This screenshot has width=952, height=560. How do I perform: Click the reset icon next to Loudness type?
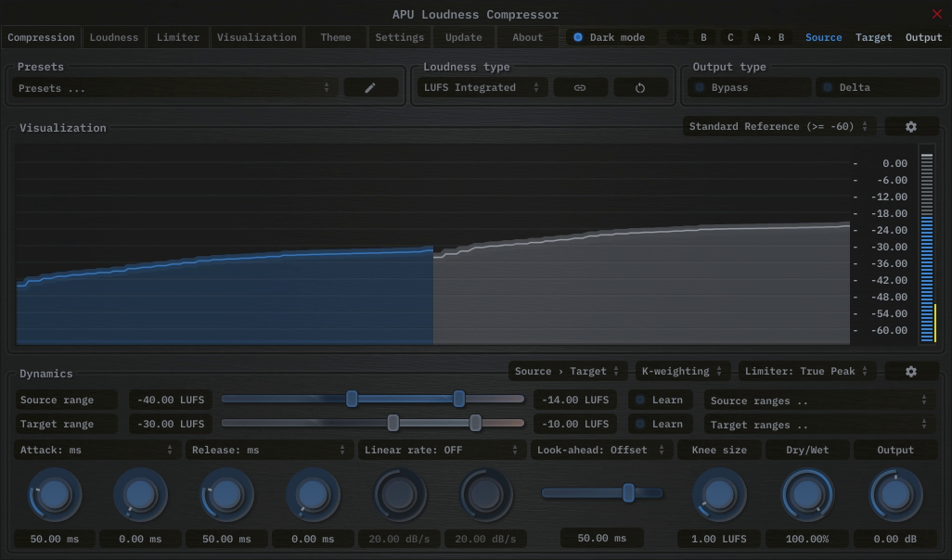click(639, 86)
